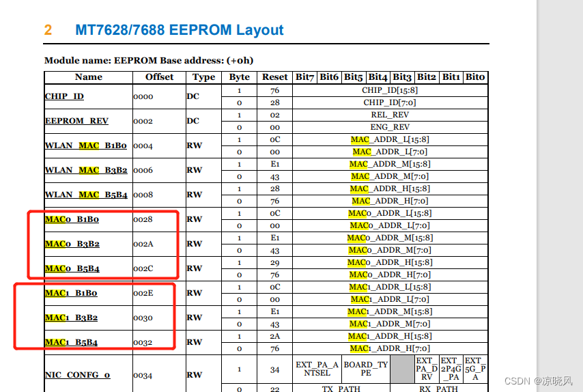Select reset value '02' in EEPROM_REV row

tap(274, 115)
